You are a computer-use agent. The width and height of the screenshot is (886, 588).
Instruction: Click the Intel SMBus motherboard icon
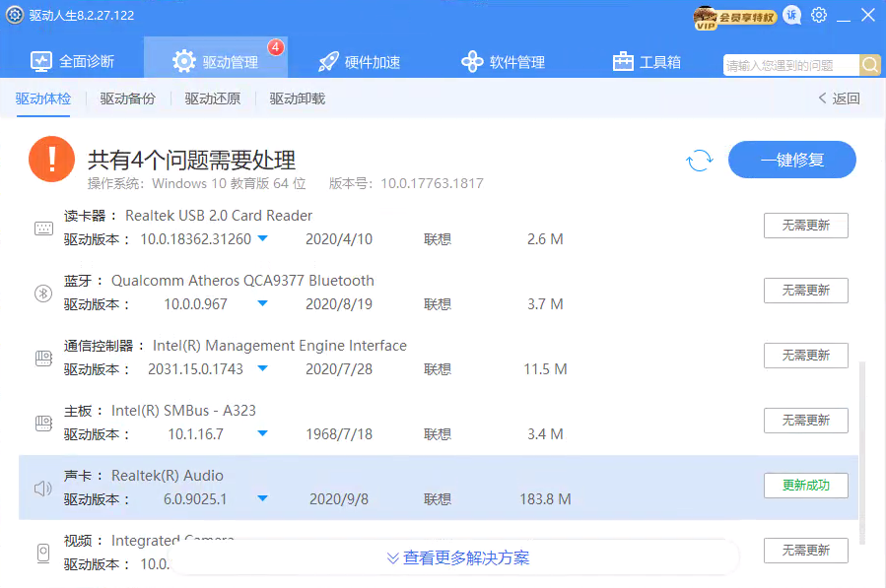click(43, 424)
